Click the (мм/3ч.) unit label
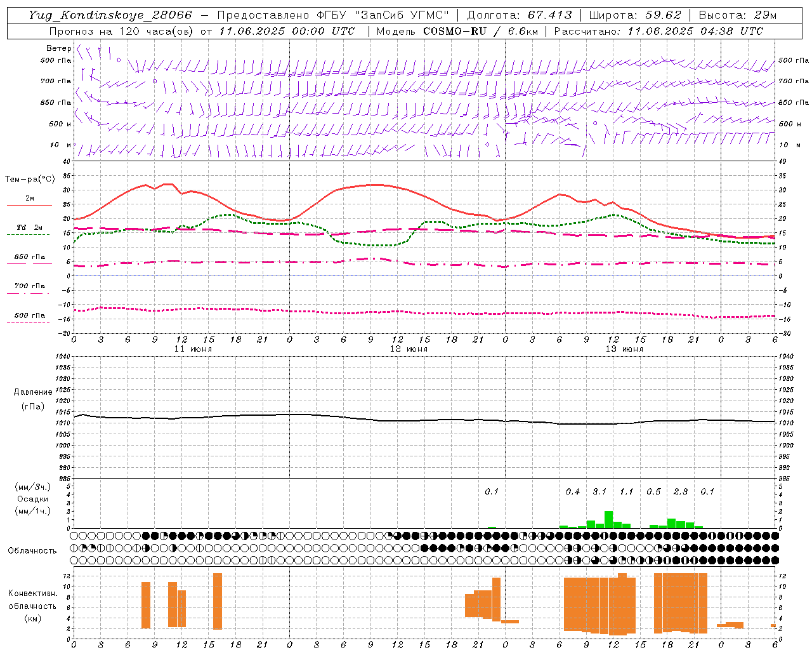 33,487
